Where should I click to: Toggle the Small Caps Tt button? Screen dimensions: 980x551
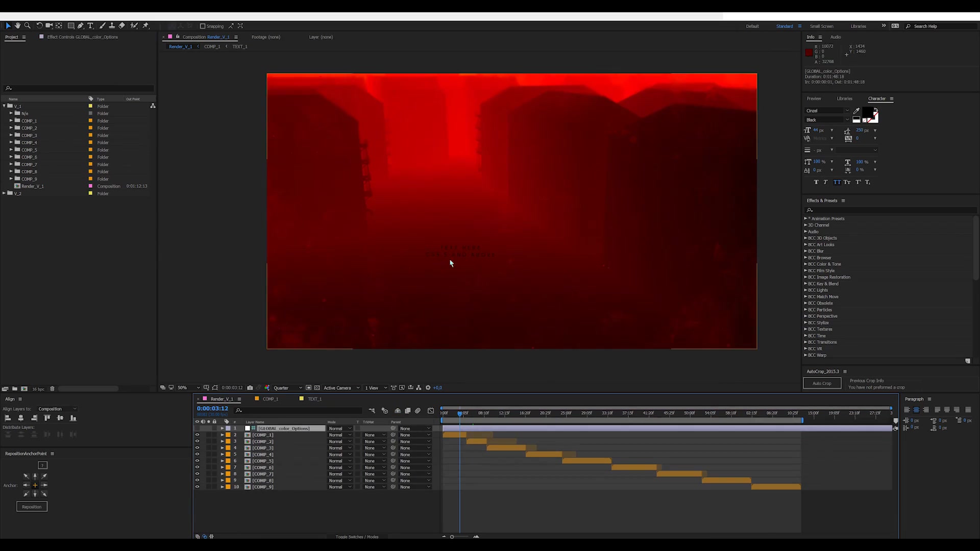[847, 182]
